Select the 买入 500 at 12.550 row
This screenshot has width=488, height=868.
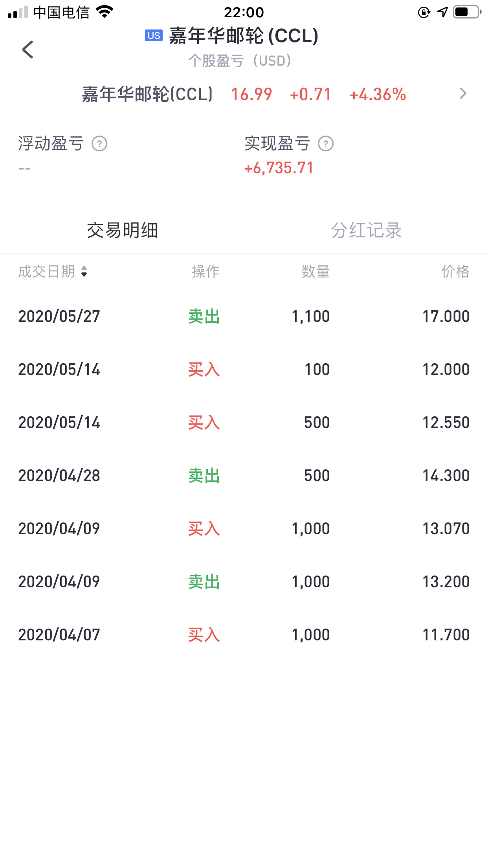(x=244, y=423)
